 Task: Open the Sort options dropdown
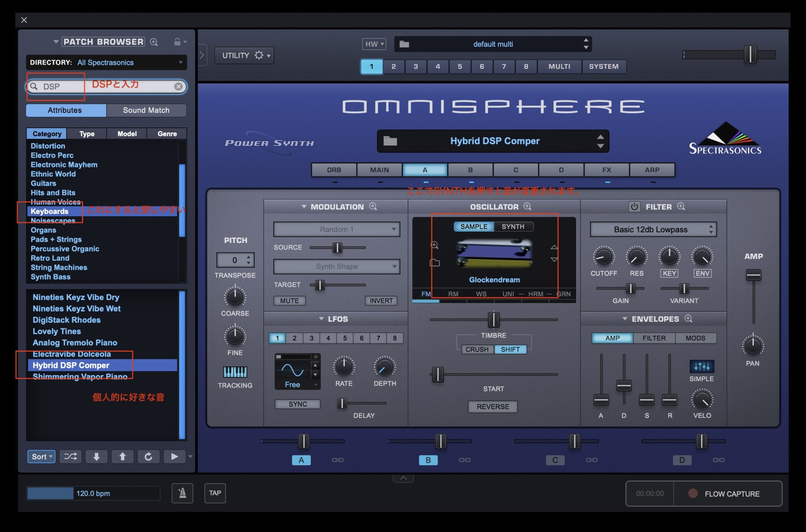pyautogui.click(x=41, y=457)
